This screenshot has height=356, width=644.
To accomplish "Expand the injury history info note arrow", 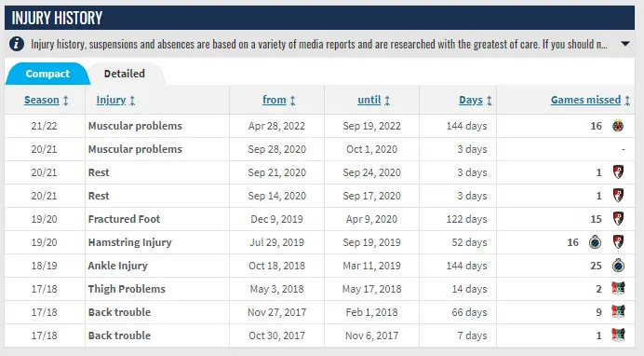I will 625,44.
